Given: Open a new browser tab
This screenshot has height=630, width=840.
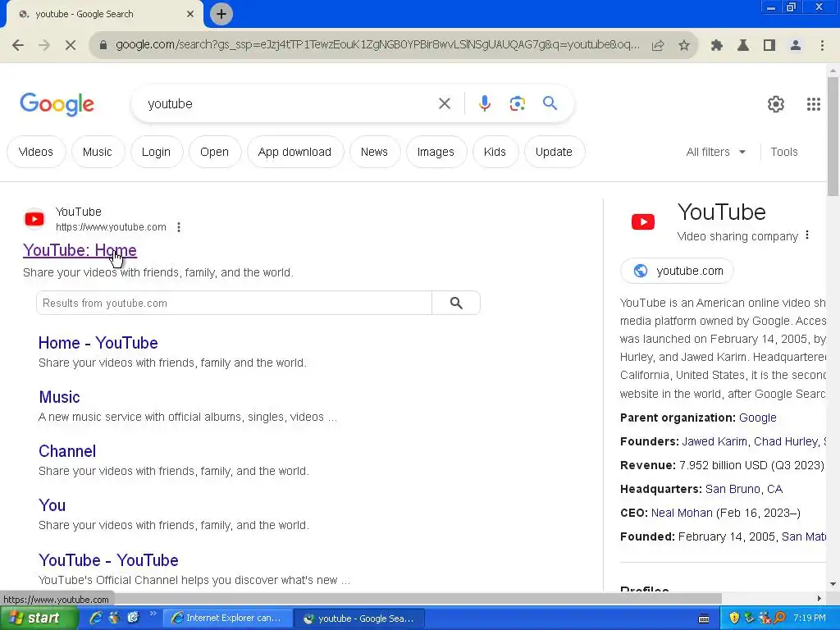Looking at the screenshot, I should [x=221, y=14].
